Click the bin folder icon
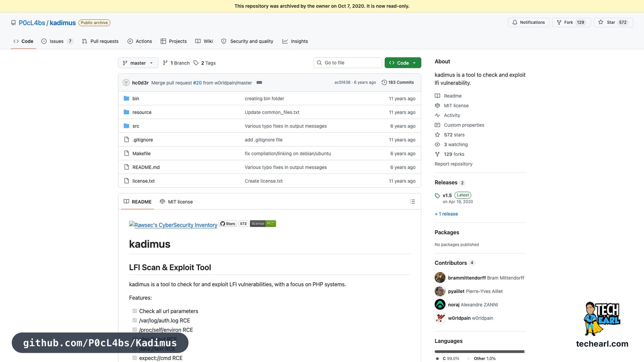Viewport: 644px width, 362px height. (127, 98)
